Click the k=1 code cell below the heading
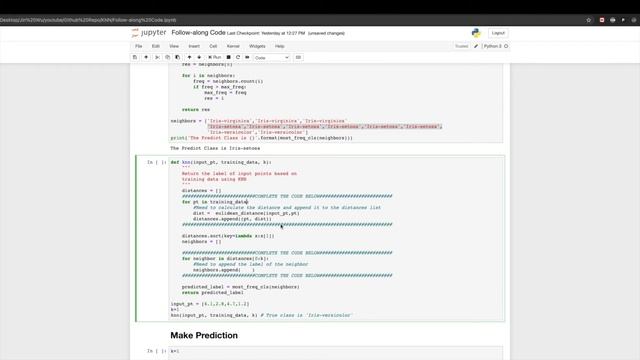 336,351
